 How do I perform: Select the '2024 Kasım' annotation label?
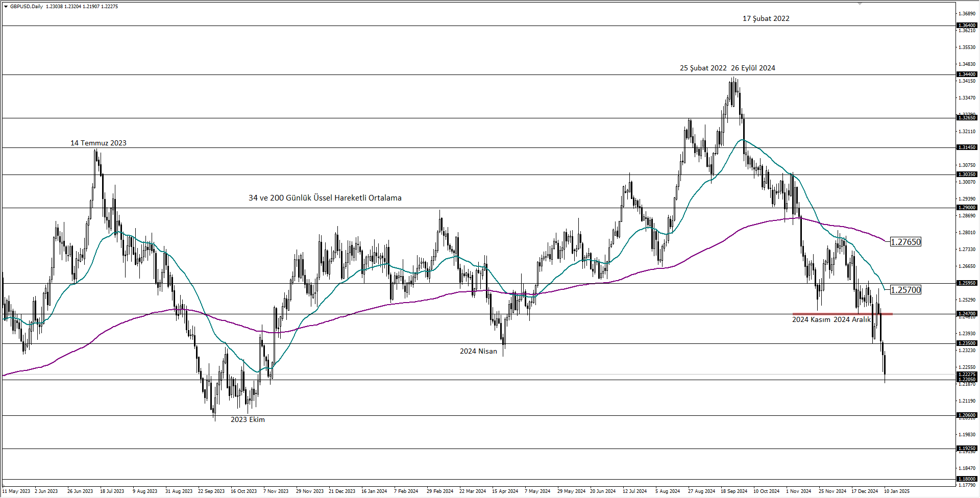coord(811,319)
